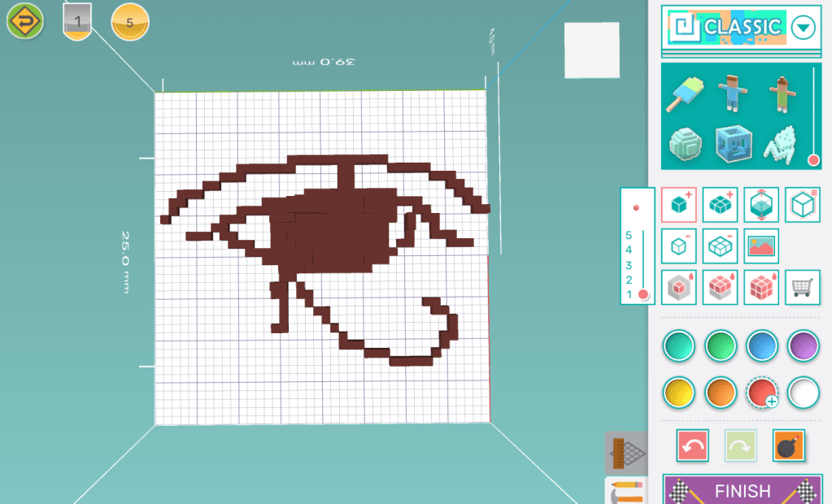The image size is (832, 504).
Task: Select the add single cube tool
Action: [x=678, y=205]
